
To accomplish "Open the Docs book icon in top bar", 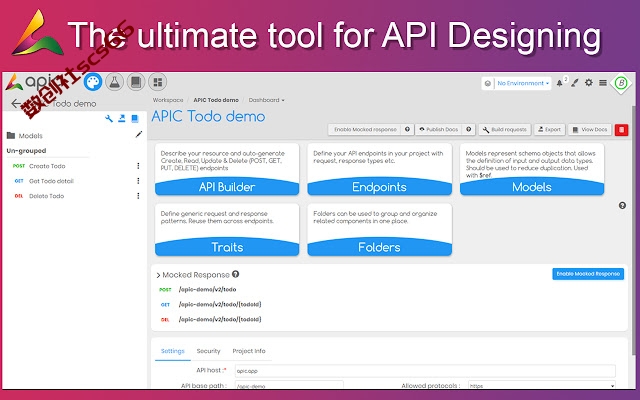I will point(136,82).
